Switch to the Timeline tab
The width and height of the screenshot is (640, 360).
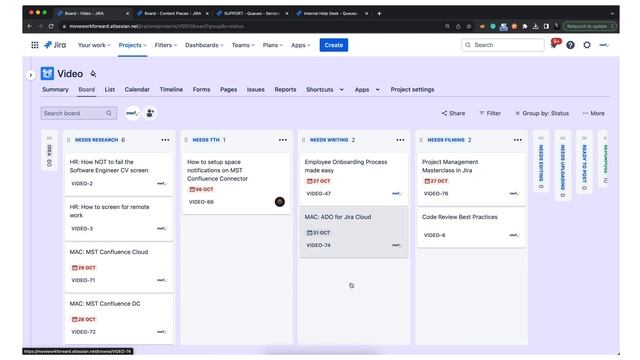pos(171,89)
